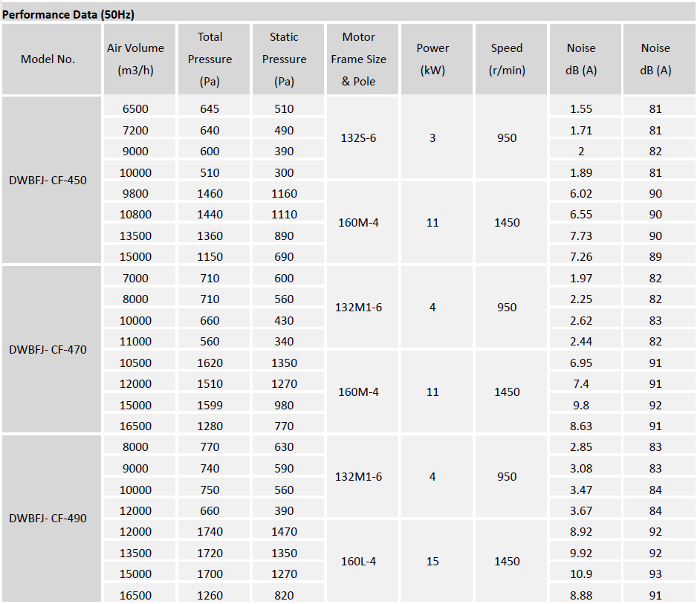Image resolution: width=700 pixels, height=604 pixels.
Task: Select the 1740 total pressure cell
Action: [x=210, y=532]
